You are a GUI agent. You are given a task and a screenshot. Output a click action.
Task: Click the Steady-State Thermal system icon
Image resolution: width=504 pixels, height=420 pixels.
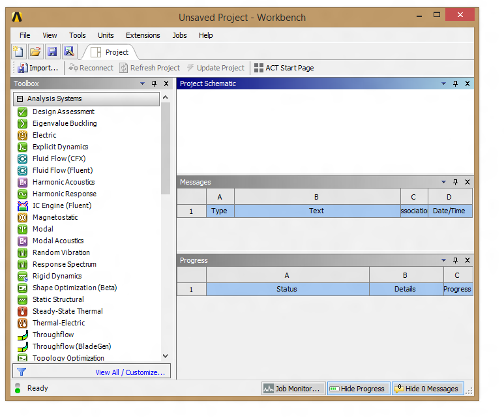tap(22, 311)
